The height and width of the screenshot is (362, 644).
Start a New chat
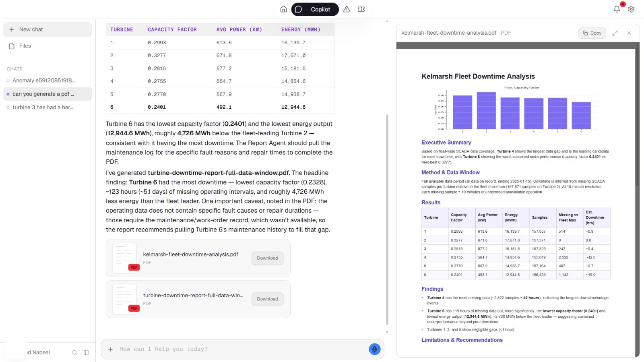(x=47, y=29)
